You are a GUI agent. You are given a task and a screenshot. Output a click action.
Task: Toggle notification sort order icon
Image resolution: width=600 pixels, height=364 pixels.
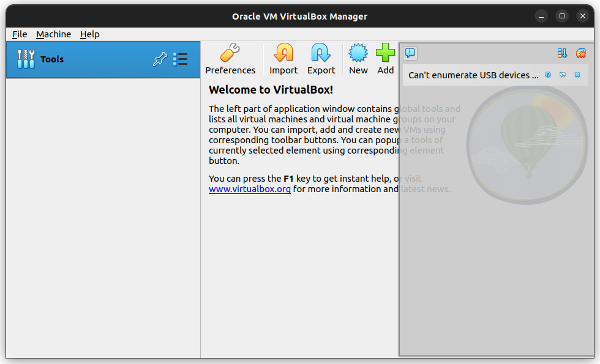click(x=562, y=53)
